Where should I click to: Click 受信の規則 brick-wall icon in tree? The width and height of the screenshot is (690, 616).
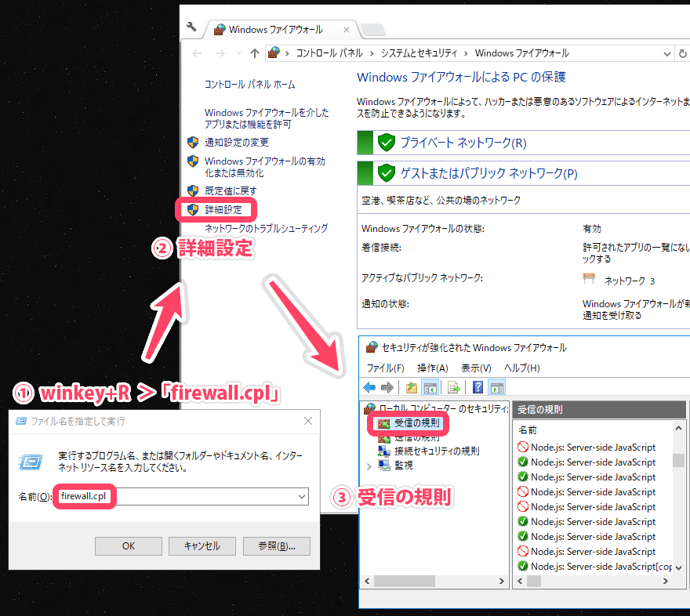pos(383,423)
